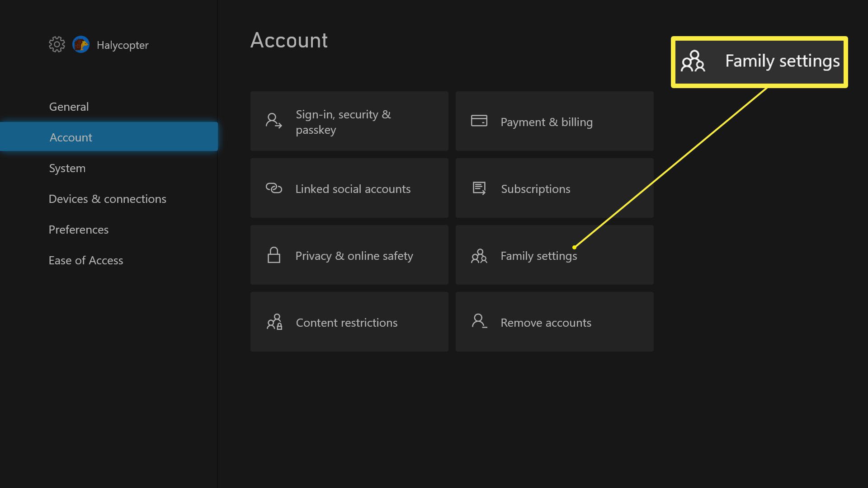The width and height of the screenshot is (868, 488).
Task: Open System settings section
Action: click(67, 168)
